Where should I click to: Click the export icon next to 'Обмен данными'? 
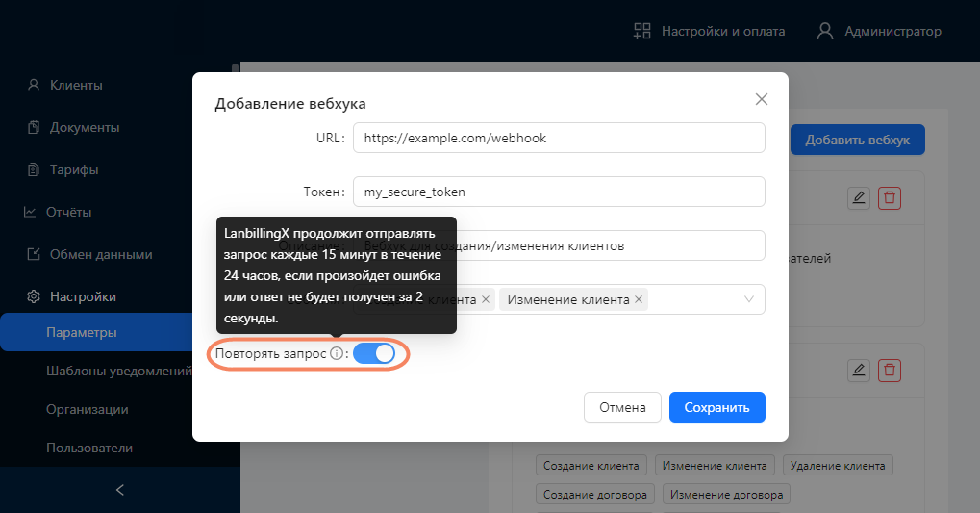click(x=34, y=255)
